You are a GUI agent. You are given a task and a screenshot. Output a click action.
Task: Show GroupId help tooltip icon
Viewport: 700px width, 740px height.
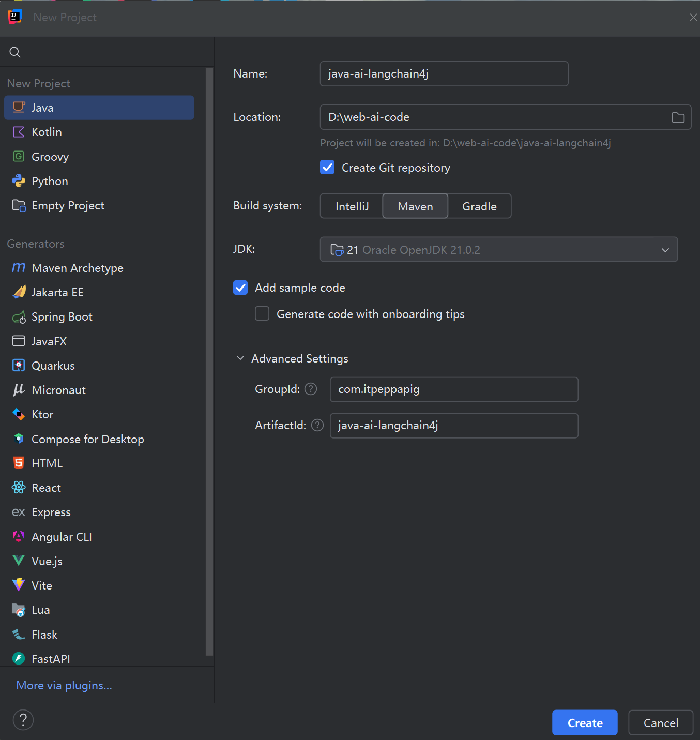(311, 389)
